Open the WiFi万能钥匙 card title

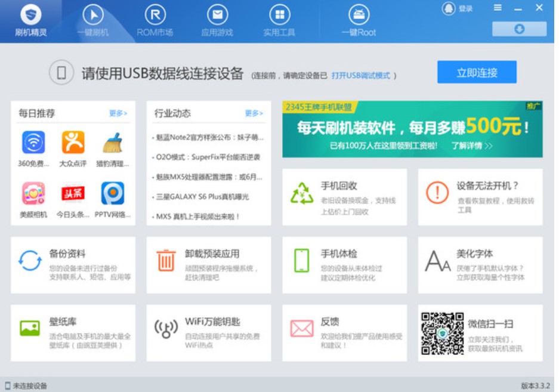(212, 322)
